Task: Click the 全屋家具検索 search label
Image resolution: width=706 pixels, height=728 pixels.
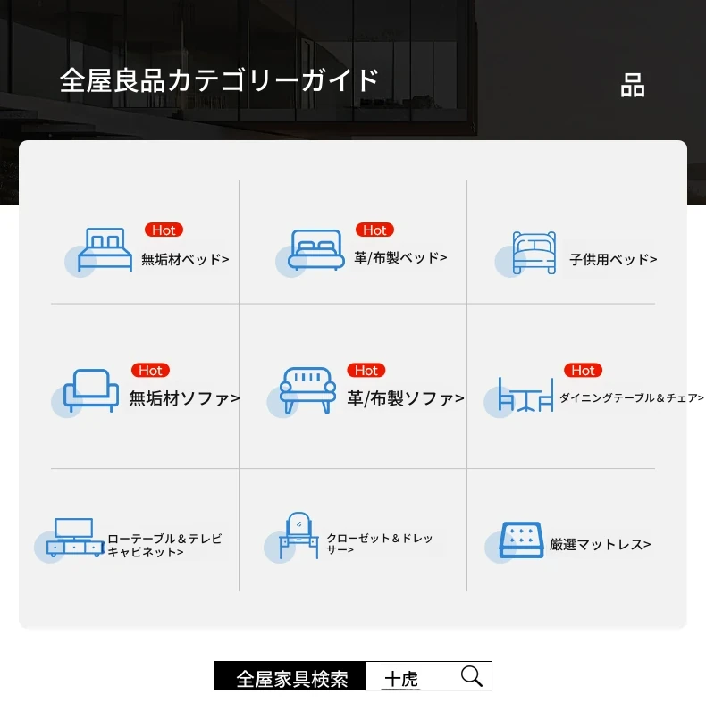Action: [x=291, y=678]
